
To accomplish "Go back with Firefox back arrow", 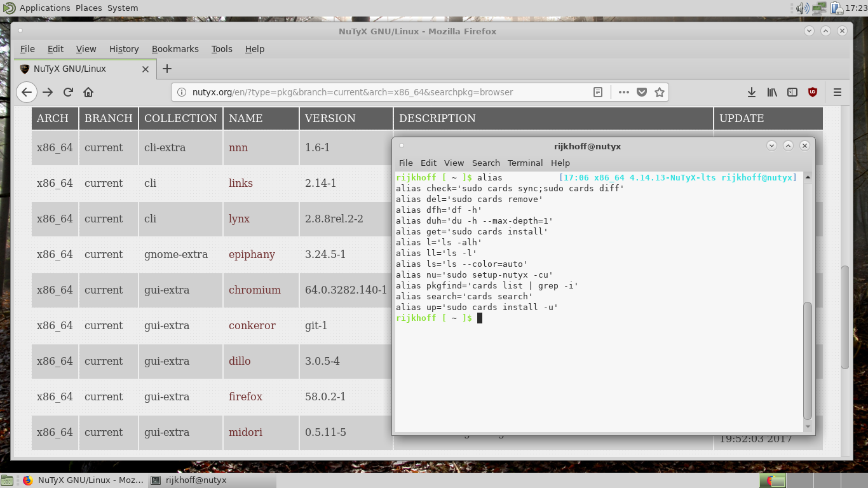I will [x=27, y=92].
